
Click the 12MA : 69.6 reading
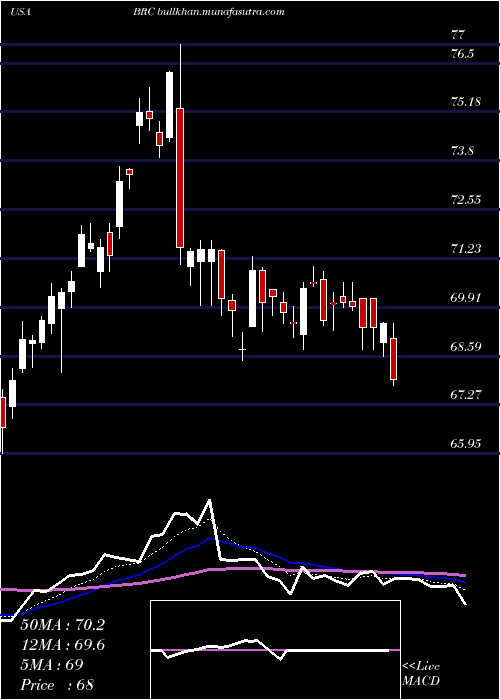coord(62,645)
